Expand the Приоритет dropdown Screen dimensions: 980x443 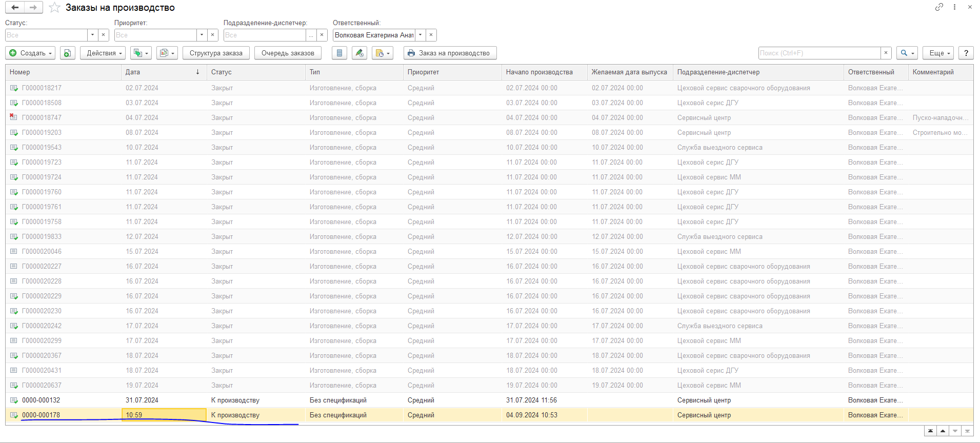pyautogui.click(x=202, y=35)
